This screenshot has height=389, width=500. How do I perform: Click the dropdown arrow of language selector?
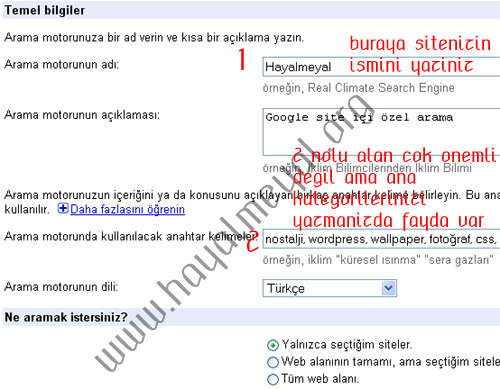coord(388,288)
